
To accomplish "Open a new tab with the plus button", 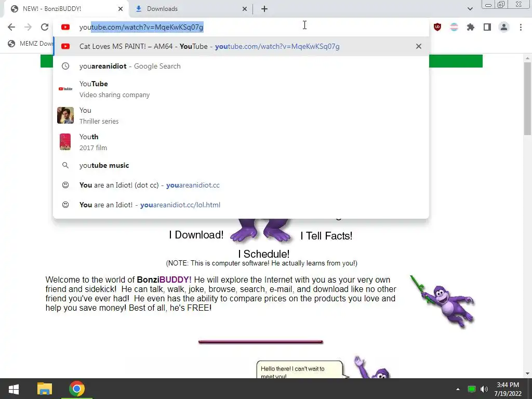I will pos(264,9).
